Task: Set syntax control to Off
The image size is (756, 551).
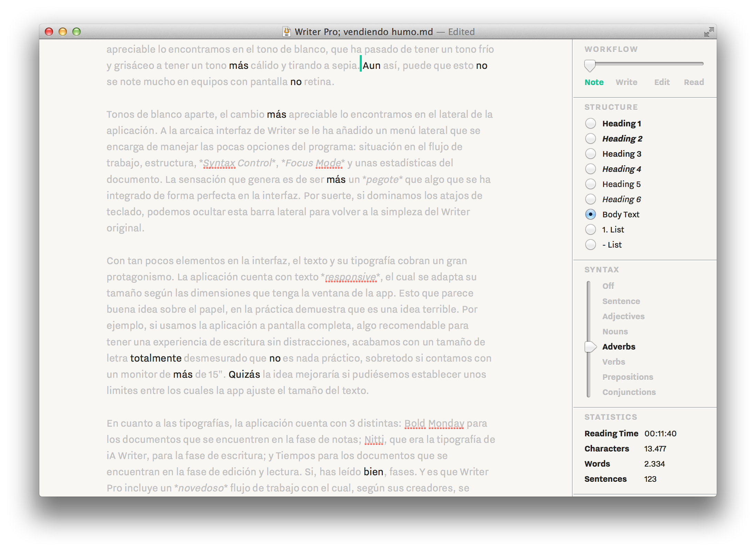Action: [608, 286]
